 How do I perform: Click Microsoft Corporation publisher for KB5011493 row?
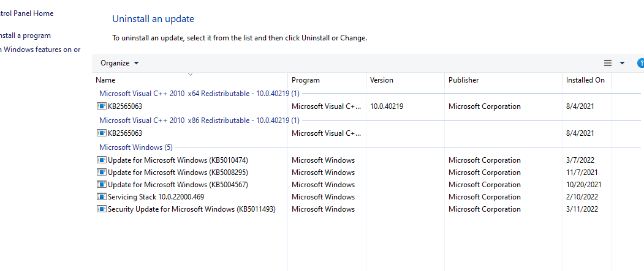[x=485, y=209]
